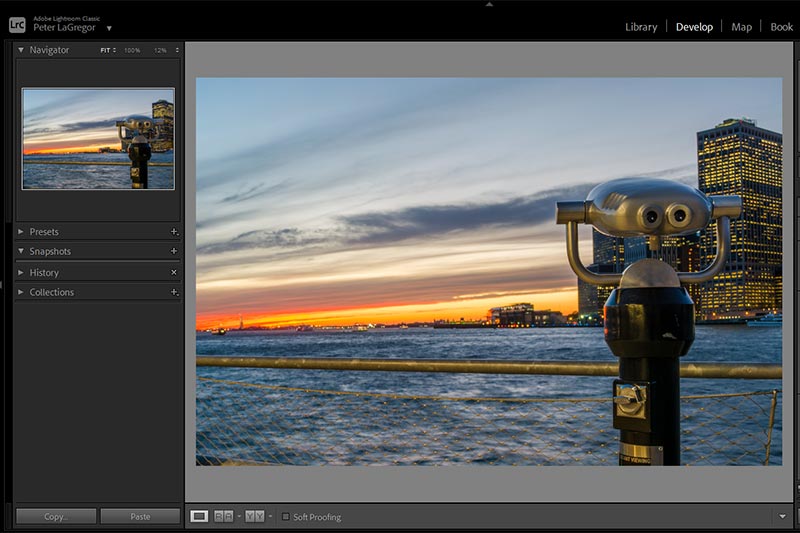
Task: Select the Loupe view icon
Action: tap(199, 516)
